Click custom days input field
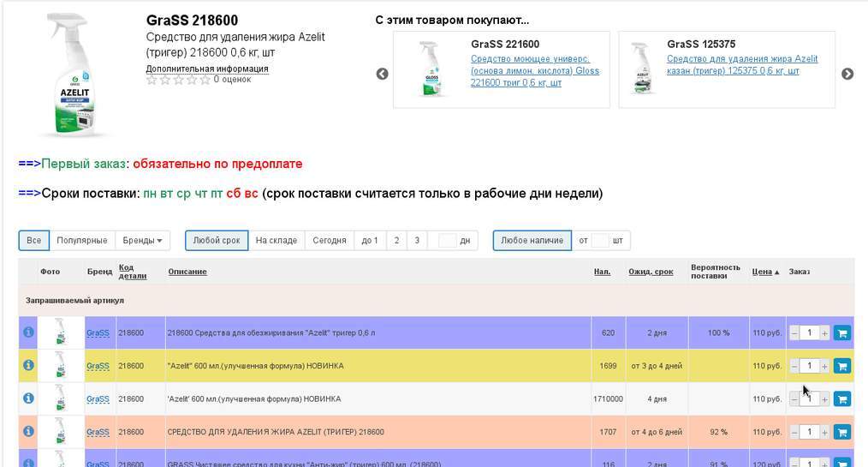 (x=448, y=241)
